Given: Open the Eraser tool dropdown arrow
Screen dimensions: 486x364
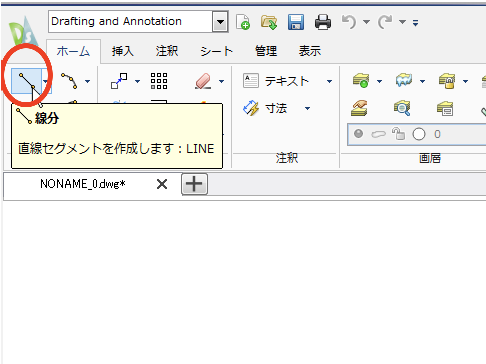Looking at the screenshot, I should tap(221, 81).
